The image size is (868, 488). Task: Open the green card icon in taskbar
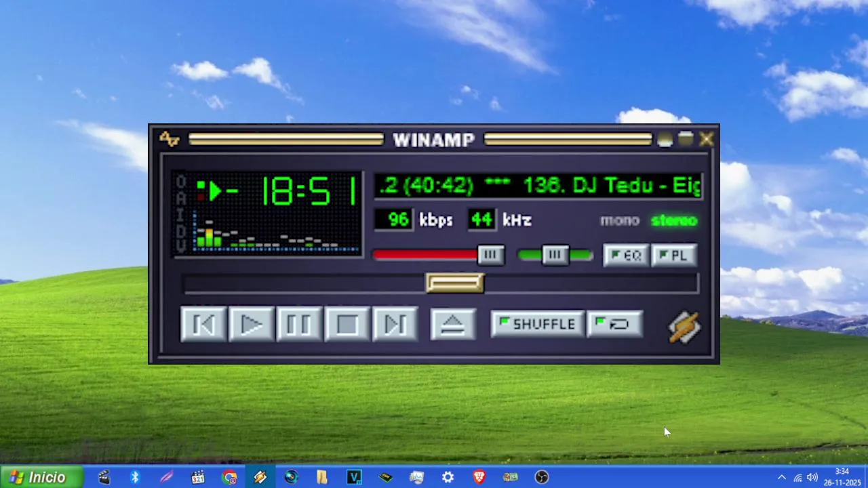(x=510, y=477)
